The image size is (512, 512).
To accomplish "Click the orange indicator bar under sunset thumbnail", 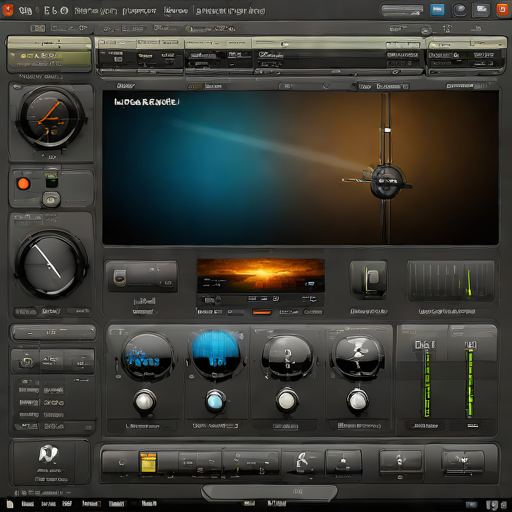I will point(262,312).
